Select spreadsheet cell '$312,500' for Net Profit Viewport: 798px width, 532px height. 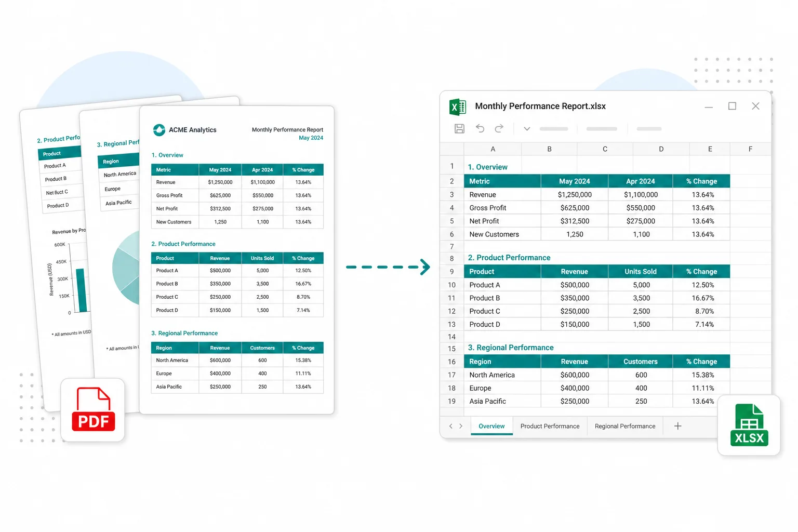click(x=575, y=221)
